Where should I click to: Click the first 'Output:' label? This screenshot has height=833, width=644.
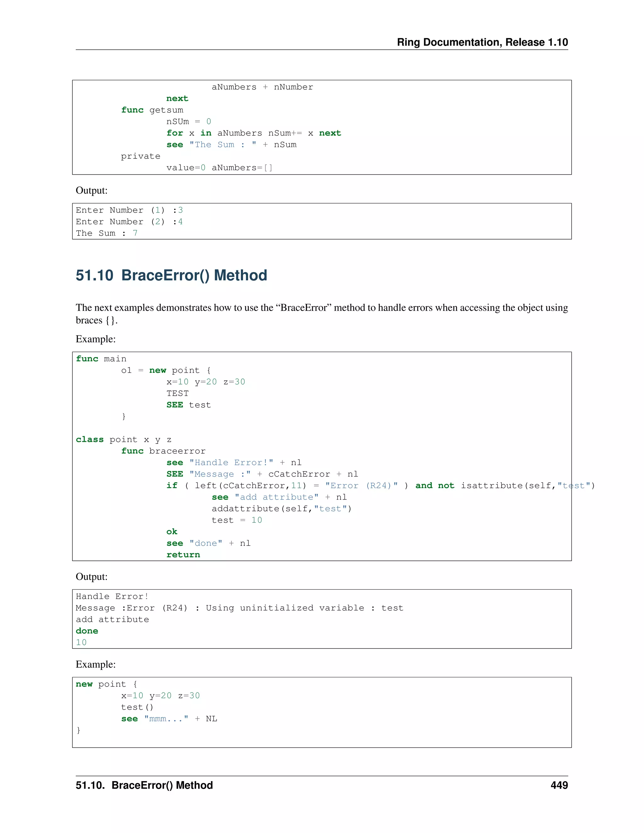(x=92, y=190)
